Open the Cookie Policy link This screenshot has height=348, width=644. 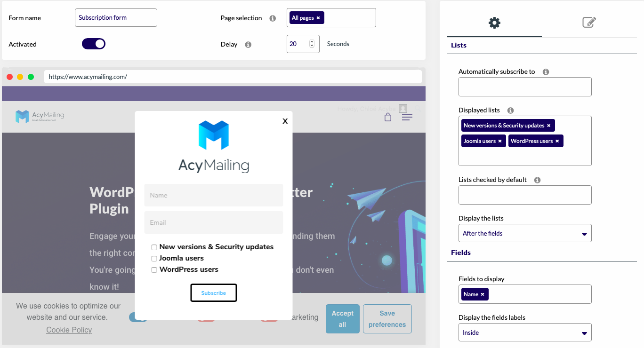click(x=69, y=330)
